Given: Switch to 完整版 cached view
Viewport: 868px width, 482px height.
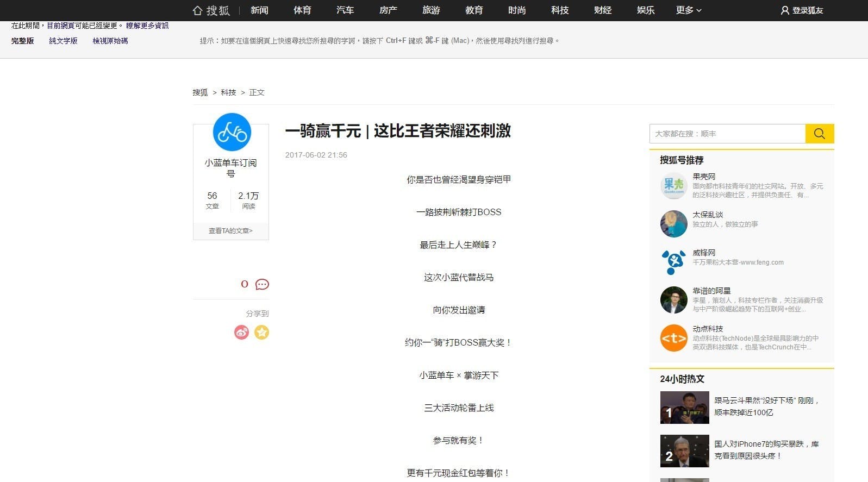Looking at the screenshot, I should tap(22, 41).
